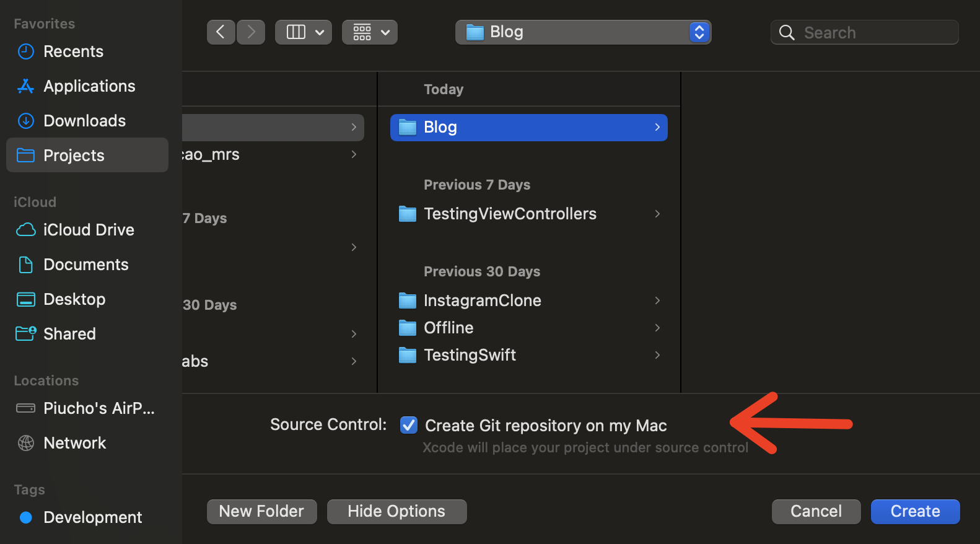This screenshot has width=980, height=544.
Task: Expand InstagramClone chevron
Action: click(657, 301)
